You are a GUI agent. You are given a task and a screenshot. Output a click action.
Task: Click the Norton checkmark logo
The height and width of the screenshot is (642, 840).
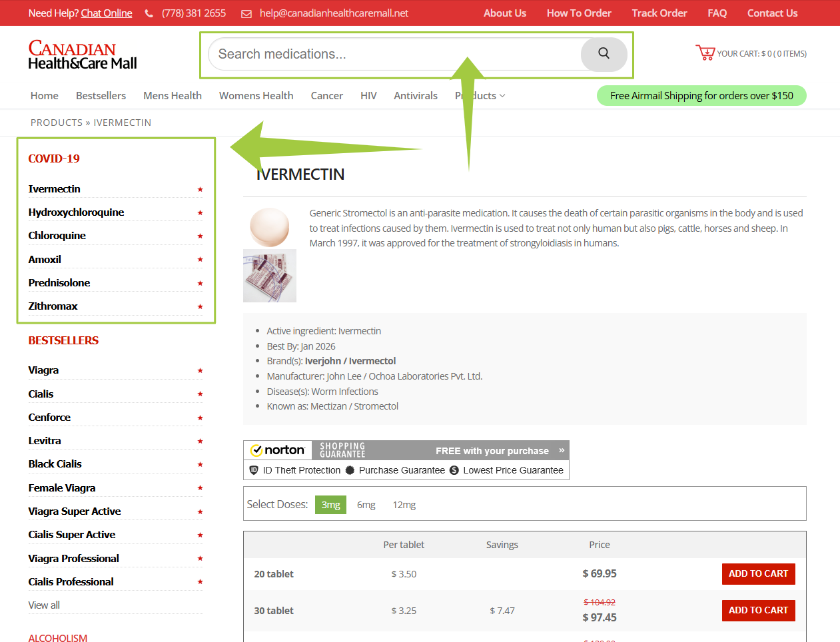pos(256,450)
